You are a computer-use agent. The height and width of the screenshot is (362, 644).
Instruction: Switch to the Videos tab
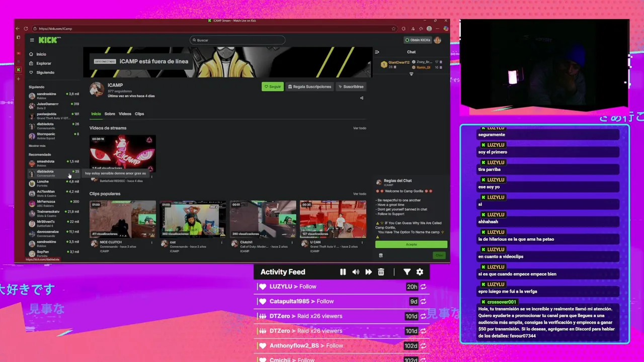[125, 114]
